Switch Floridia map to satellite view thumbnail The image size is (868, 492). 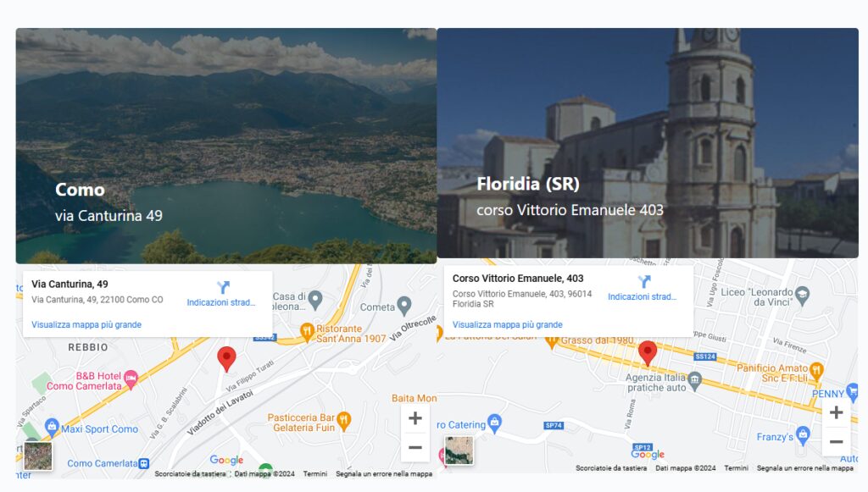point(459,451)
